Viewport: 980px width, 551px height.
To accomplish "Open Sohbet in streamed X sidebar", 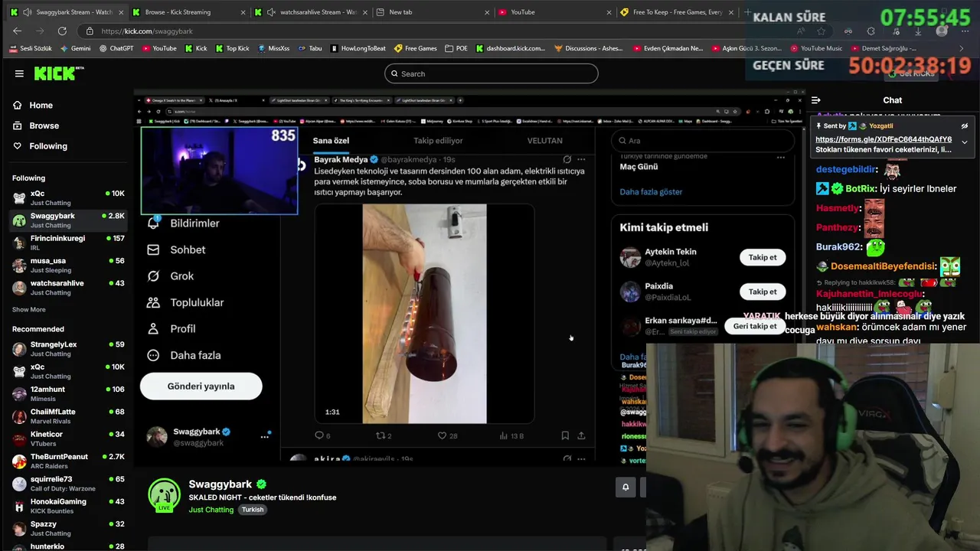I will pos(176,250).
